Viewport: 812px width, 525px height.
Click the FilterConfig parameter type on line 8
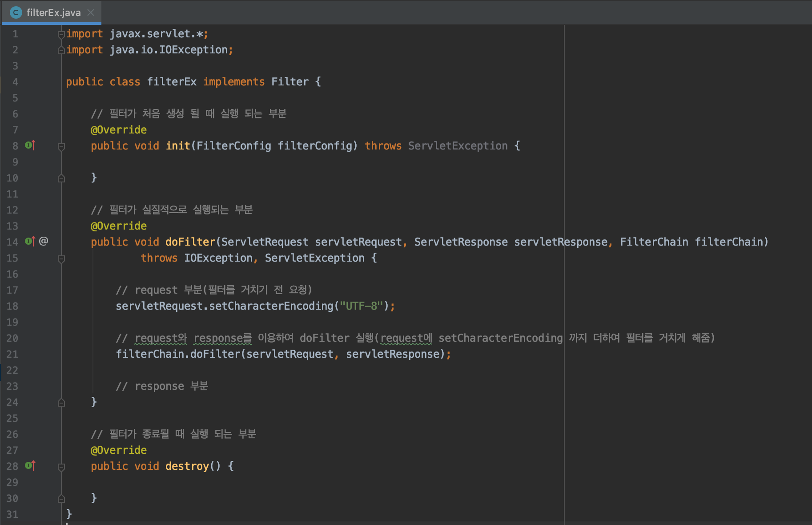234,146
